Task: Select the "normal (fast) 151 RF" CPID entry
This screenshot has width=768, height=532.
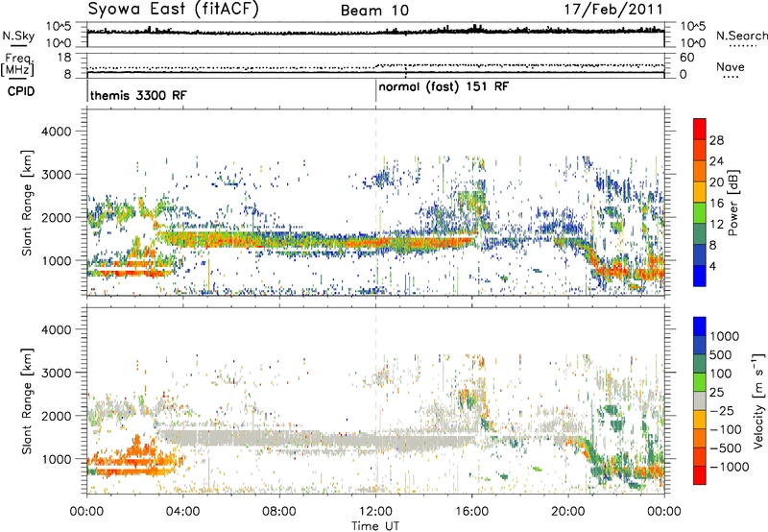Action: tap(444, 87)
